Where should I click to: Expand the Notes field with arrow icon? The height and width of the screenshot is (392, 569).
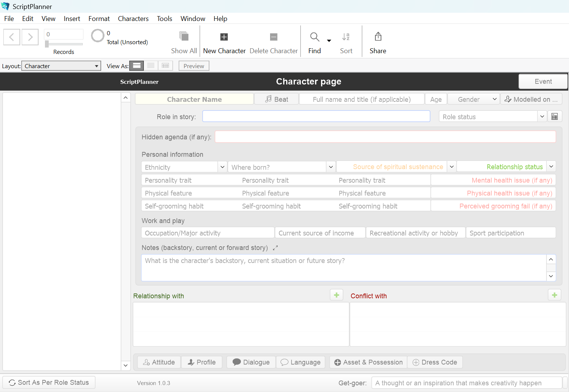[x=275, y=248]
